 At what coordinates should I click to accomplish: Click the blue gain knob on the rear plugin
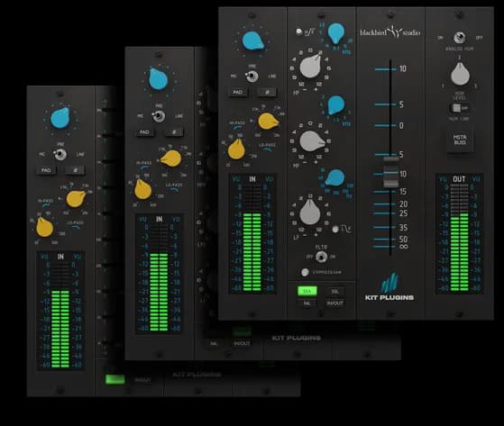[x=60, y=118]
